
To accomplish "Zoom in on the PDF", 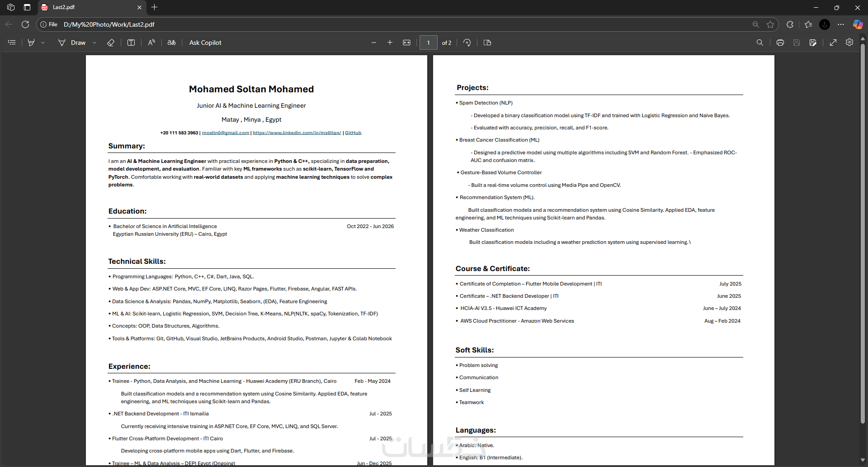I will [390, 43].
